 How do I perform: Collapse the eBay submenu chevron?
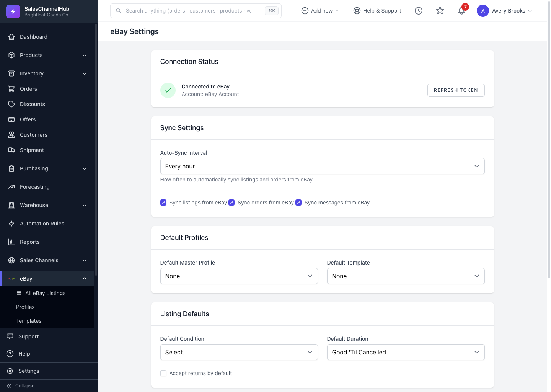(85, 279)
